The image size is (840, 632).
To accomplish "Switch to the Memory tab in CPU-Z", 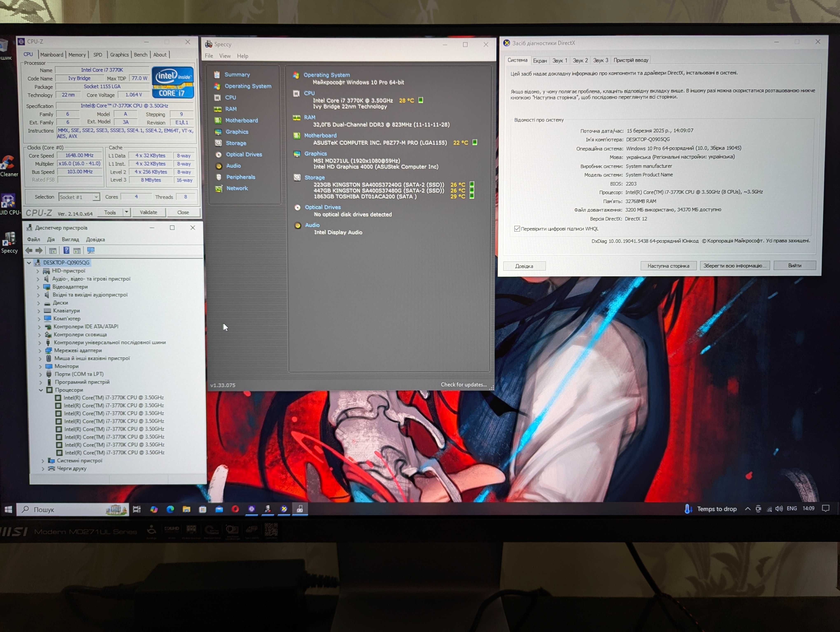I will [x=77, y=55].
